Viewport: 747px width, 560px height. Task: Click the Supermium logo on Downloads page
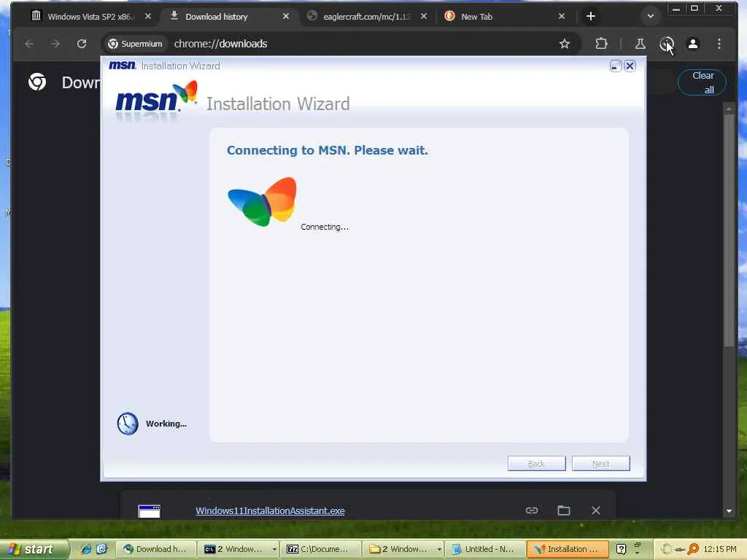coord(37,82)
